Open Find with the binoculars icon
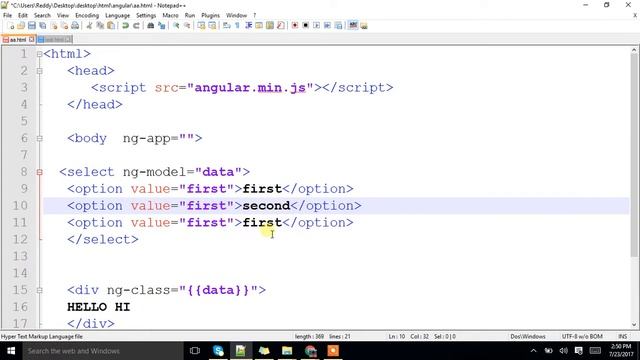Image resolution: width=640 pixels, height=360 pixels. pyautogui.click(x=151, y=26)
